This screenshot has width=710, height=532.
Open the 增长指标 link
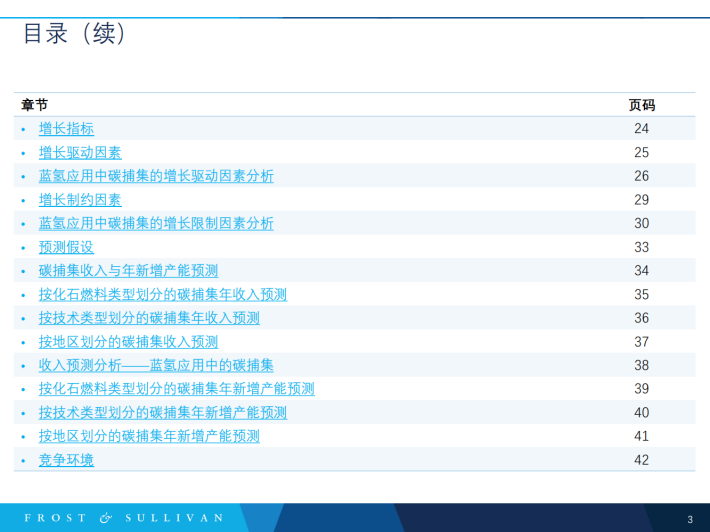(66, 129)
